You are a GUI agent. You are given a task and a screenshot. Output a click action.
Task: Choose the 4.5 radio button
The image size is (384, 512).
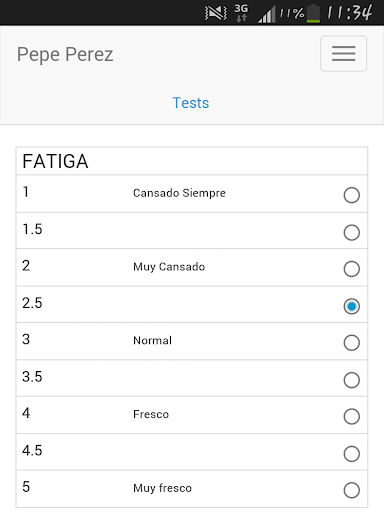point(351,454)
